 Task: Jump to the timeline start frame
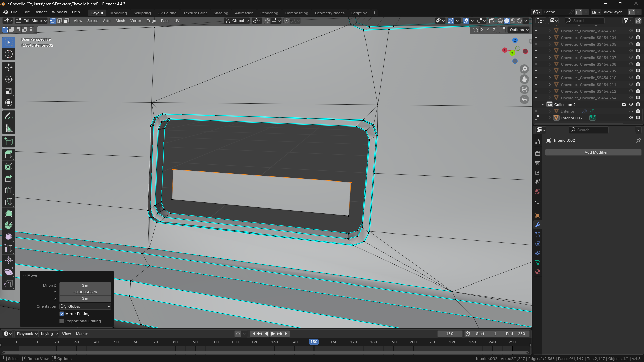click(253, 334)
